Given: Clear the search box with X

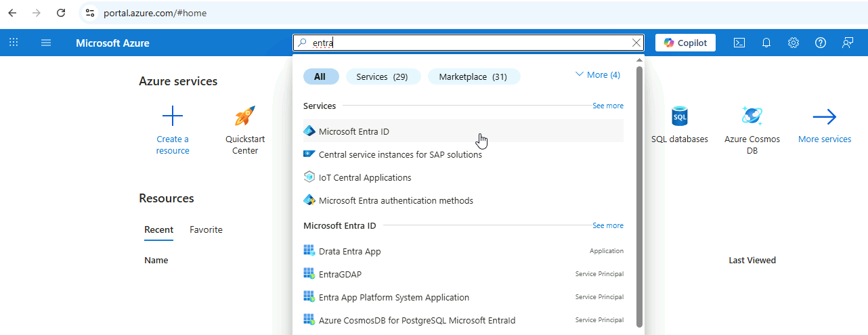Looking at the screenshot, I should coord(636,43).
